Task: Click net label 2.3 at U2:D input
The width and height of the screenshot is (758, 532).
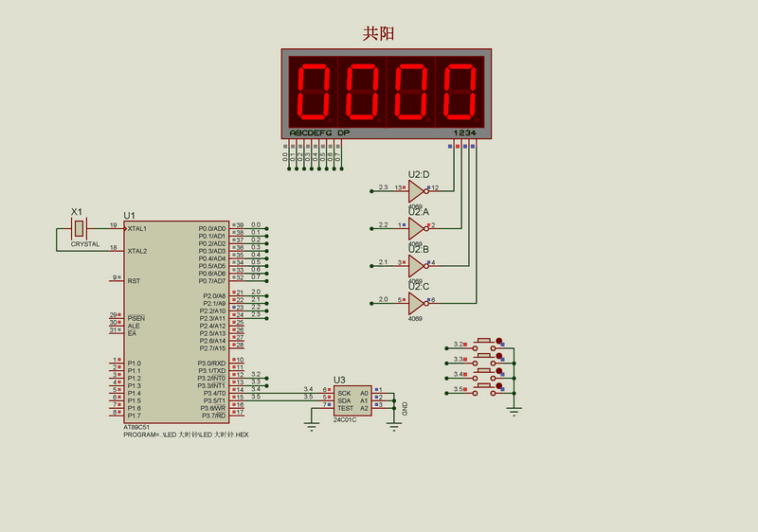Action: (384, 187)
